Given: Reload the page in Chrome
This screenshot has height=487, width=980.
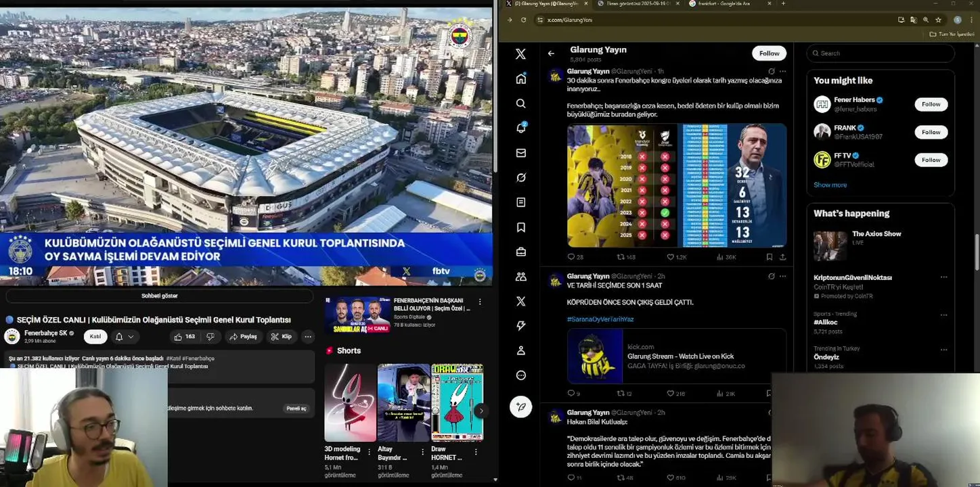Looking at the screenshot, I should click(x=523, y=20).
